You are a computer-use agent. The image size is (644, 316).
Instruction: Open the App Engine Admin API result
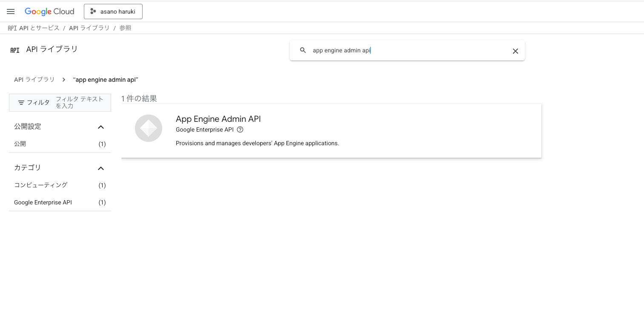click(331, 131)
